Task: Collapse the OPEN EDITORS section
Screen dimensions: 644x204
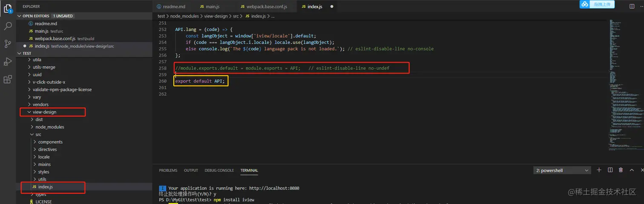Action: (19, 16)
